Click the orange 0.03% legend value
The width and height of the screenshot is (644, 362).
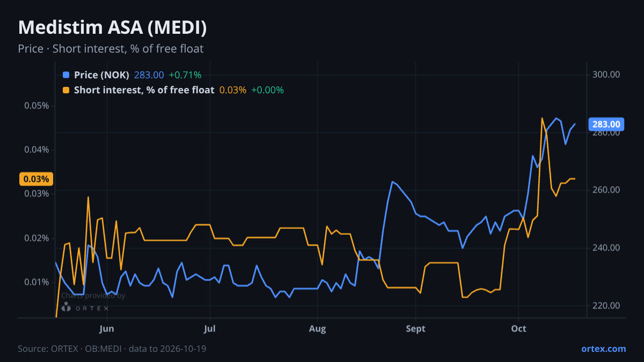[233, 90]
